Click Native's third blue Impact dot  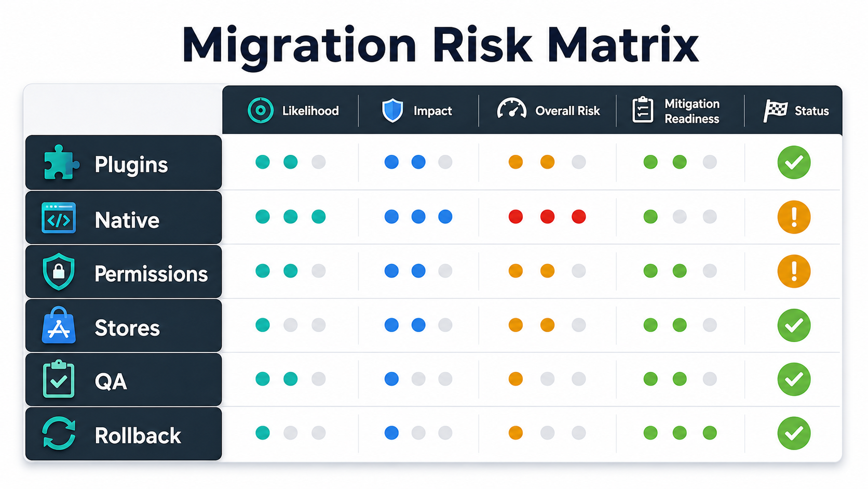[x=445, y=217]
